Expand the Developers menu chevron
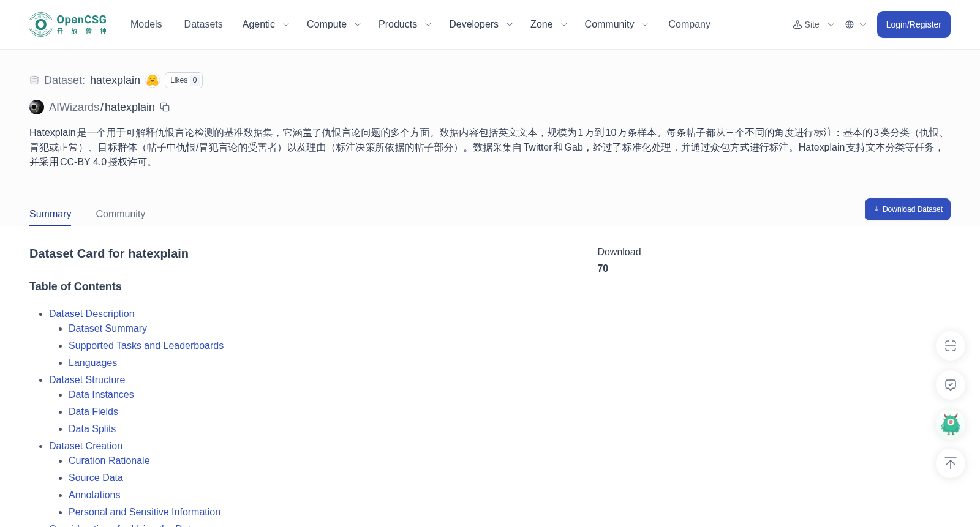The height and width of the screenshot is (527, 980). [509, 24]
